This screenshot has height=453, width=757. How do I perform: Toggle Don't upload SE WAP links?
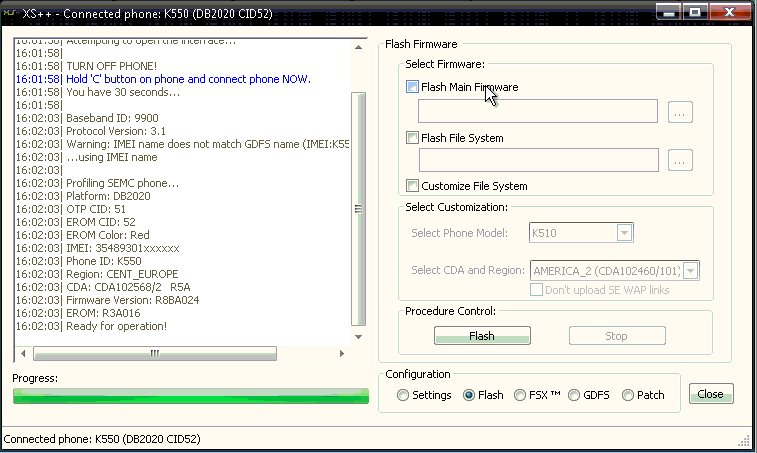536,290
